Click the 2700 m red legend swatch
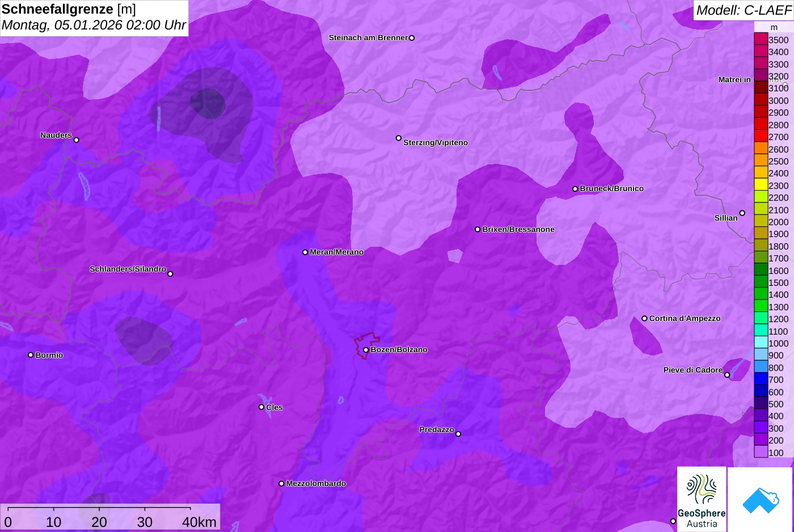This screenshot has width=794, height=532. point(761,136)
